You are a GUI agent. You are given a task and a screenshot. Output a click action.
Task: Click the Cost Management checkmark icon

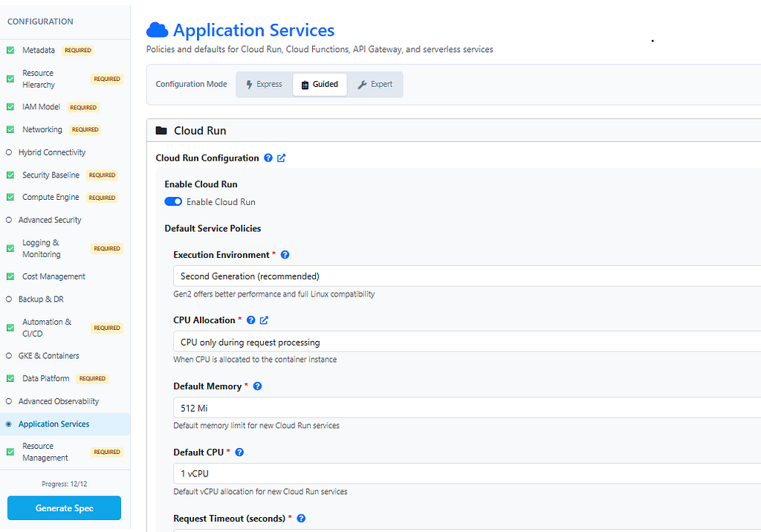click(10, 276)
